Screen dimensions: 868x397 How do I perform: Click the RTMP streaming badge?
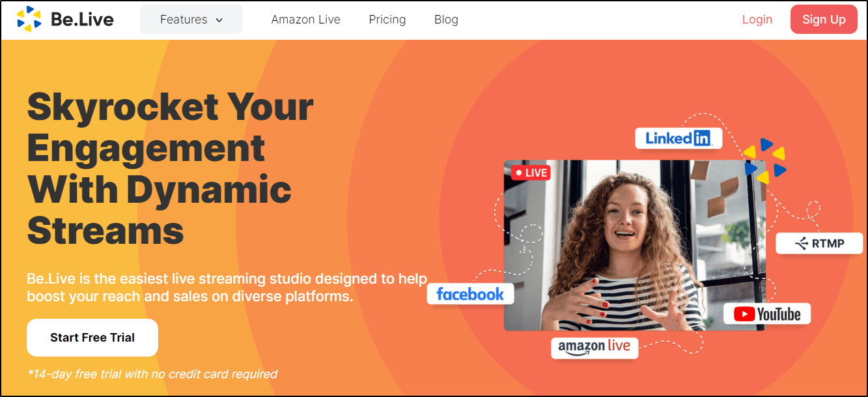[x=819, y=244]
